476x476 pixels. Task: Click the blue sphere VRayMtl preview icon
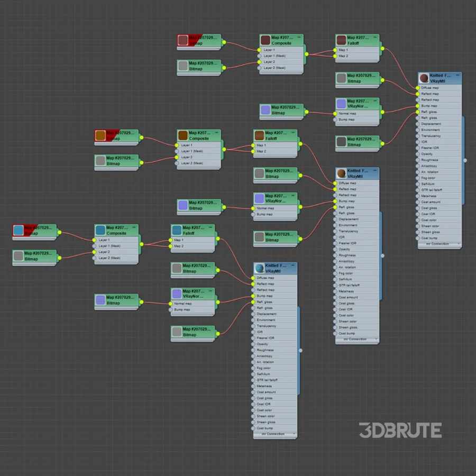pos(259,268)
